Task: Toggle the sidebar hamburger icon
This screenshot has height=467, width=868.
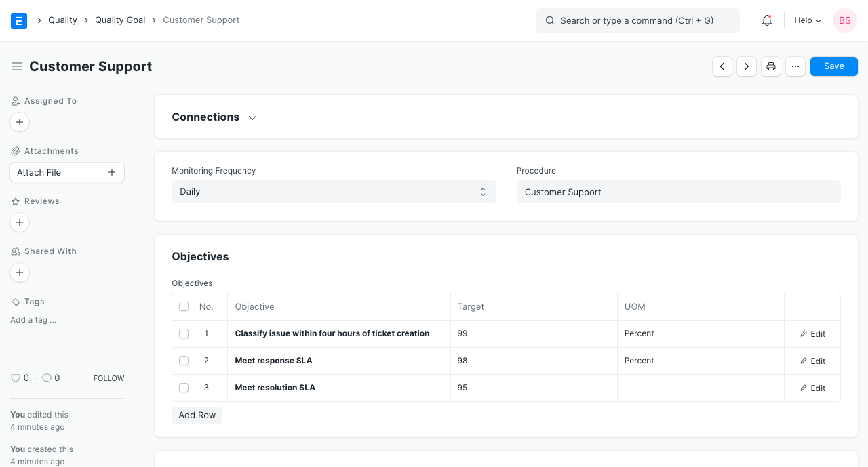Action: click(17, 66)
